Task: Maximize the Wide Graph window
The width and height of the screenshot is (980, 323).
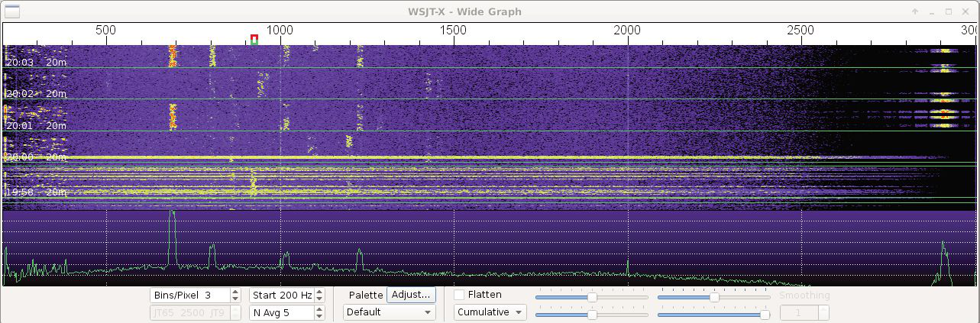Action: [x=949, y=11]
